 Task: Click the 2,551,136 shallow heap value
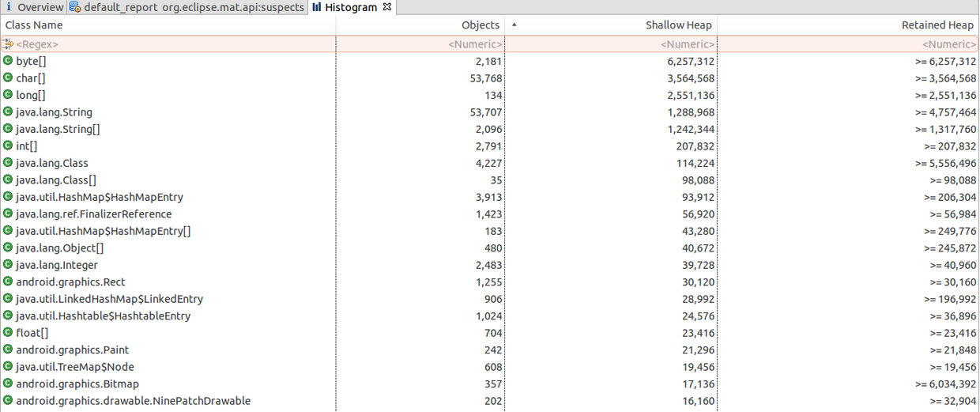(690, 96)
